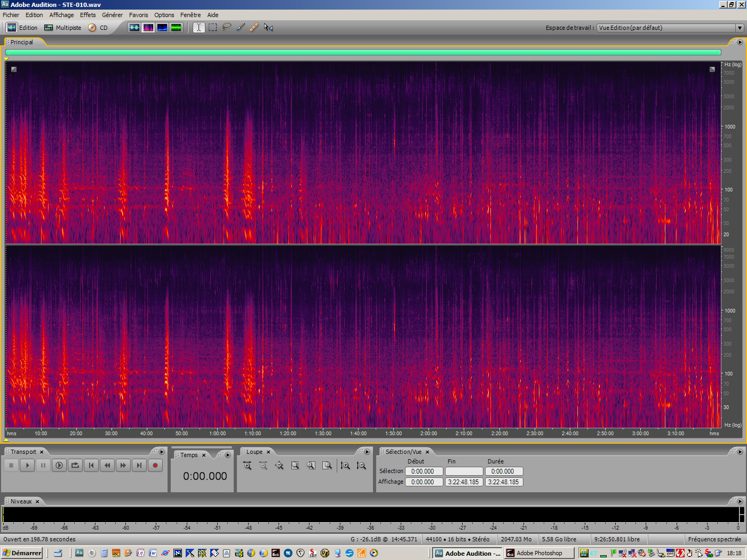Select the Lasso selection tool
The height and width of the screenshot is (560, 747).
[226, 27]
